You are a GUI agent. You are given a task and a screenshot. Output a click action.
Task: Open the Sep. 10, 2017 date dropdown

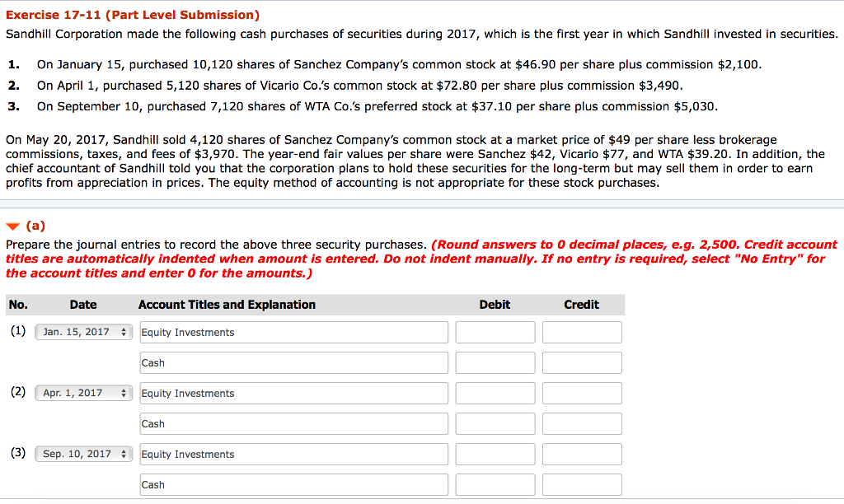coord(83,454)
